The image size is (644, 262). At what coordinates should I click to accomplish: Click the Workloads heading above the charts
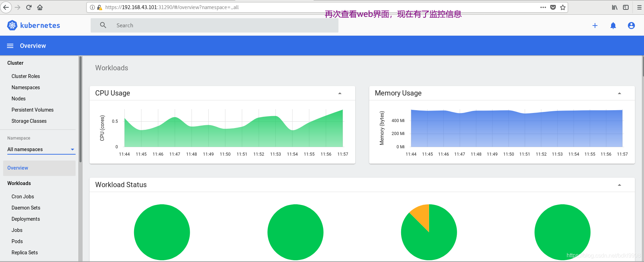pos(112,68)
